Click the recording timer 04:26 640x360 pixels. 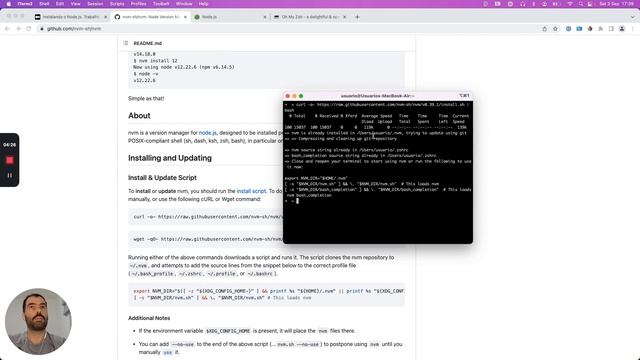[x=9, y=144]
